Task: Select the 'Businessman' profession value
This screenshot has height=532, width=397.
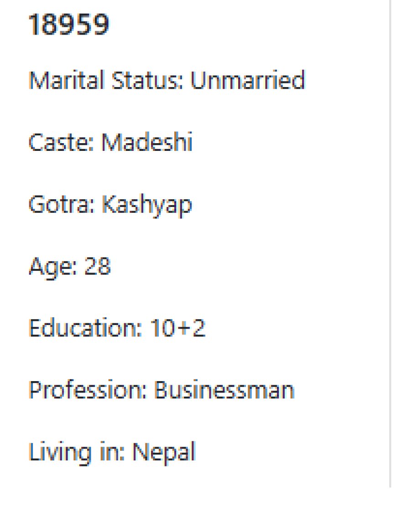Action: point(225,389)
